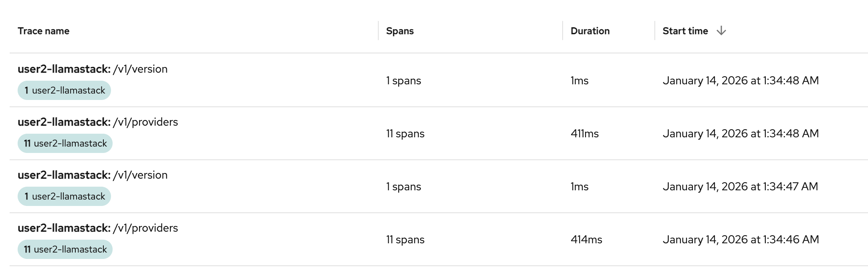
Task: Click the '1 user2-llamastack' badge on first trace
Action: click(65, 90)
